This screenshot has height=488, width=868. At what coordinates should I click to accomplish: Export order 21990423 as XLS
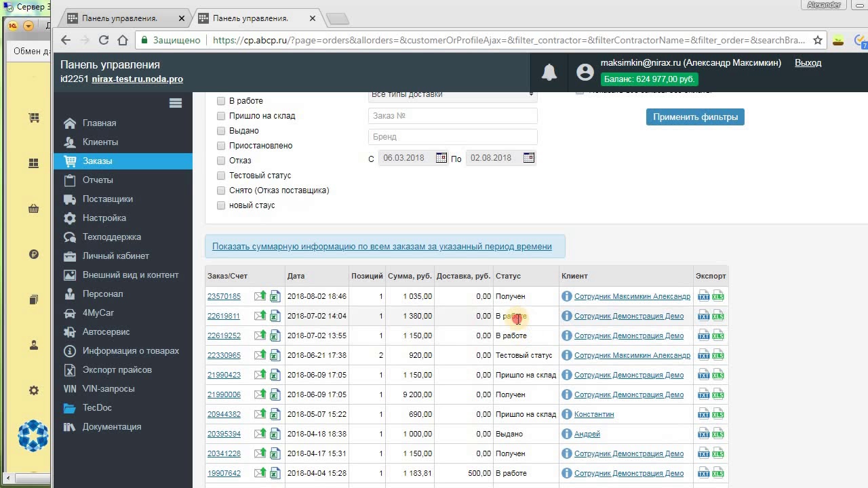(x=718, y=375)
